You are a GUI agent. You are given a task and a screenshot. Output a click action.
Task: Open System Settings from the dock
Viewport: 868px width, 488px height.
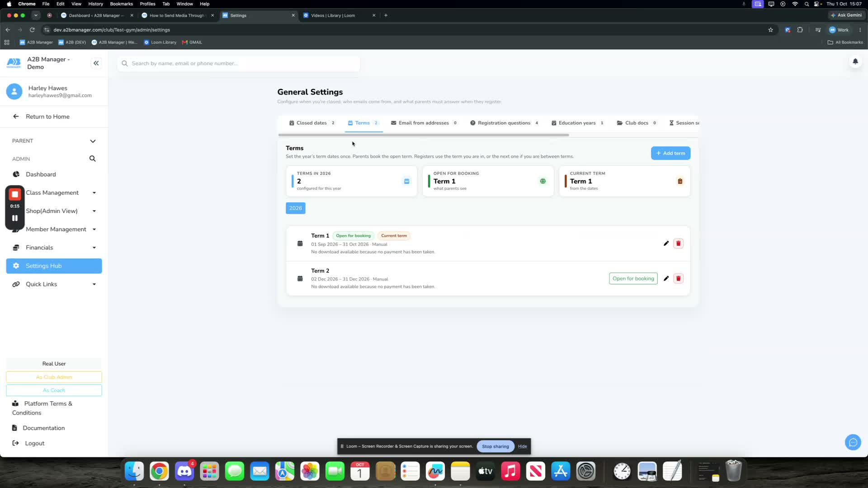(586, 471)
